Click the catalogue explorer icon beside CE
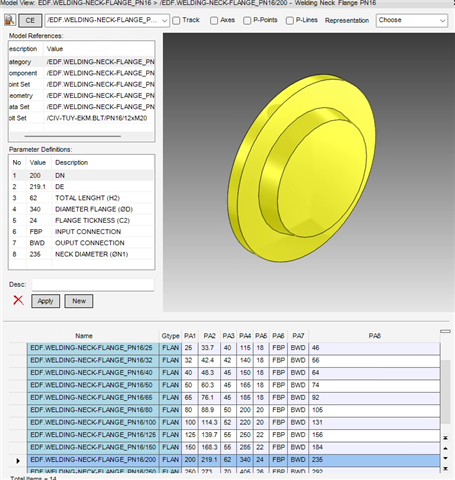 tap(10, 20)
